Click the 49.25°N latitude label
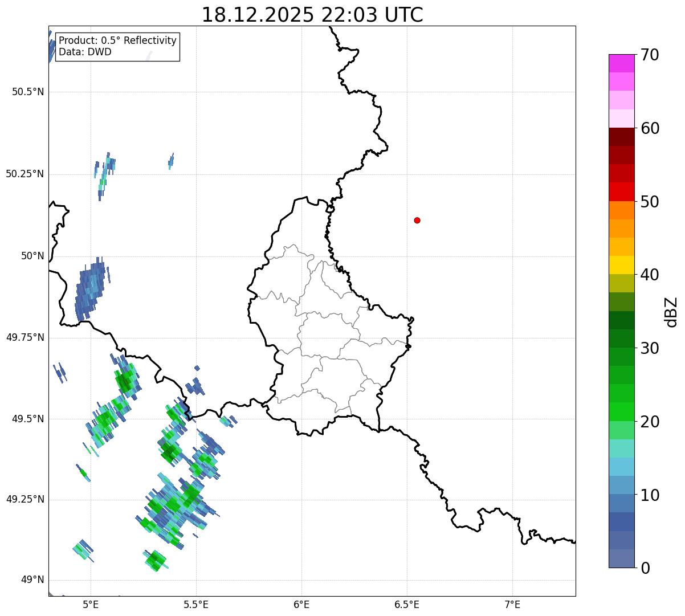Image resolution: width=685 pixels, height=616 pixels. 25,499
